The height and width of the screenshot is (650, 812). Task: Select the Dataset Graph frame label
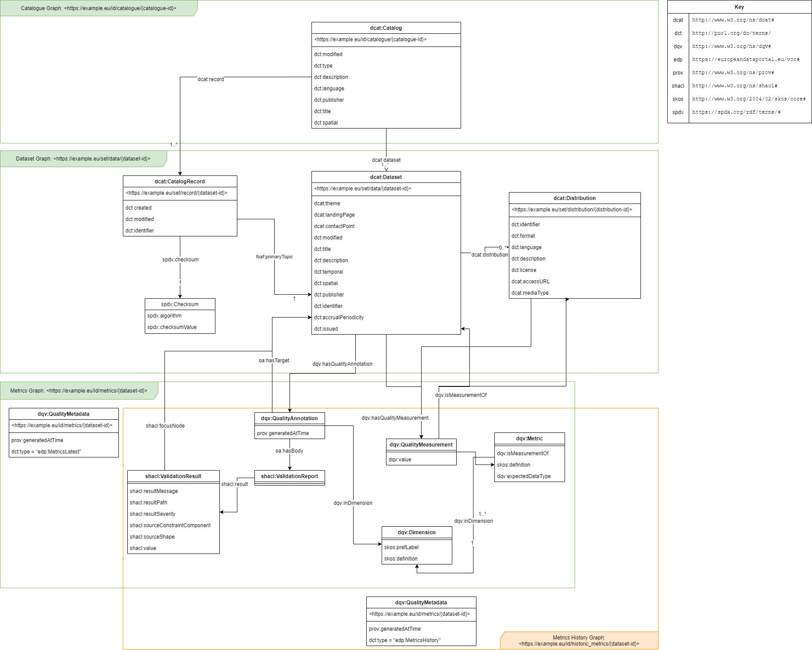pyautogui.click(x=83, y=159)
